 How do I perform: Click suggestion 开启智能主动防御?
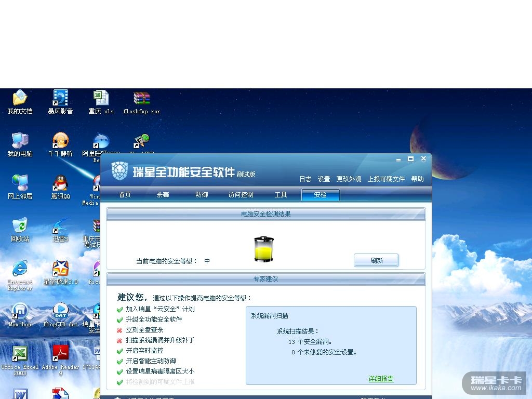point(151,361)
